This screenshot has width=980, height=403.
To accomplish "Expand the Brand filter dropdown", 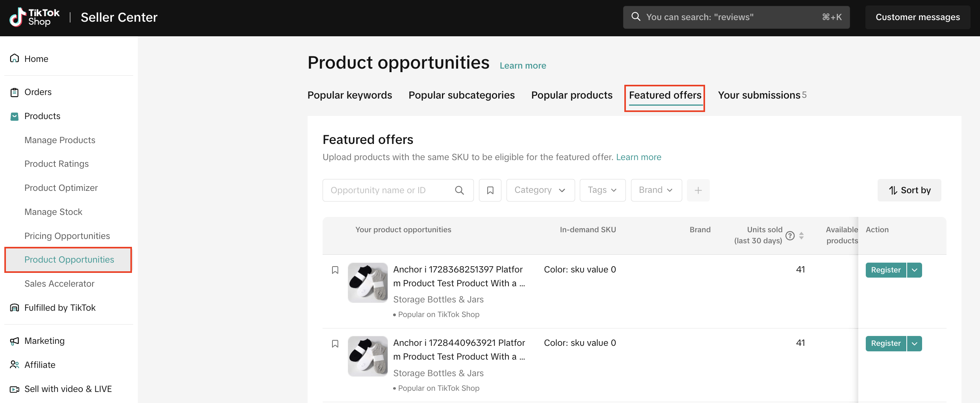I will (x=656, y=190).
